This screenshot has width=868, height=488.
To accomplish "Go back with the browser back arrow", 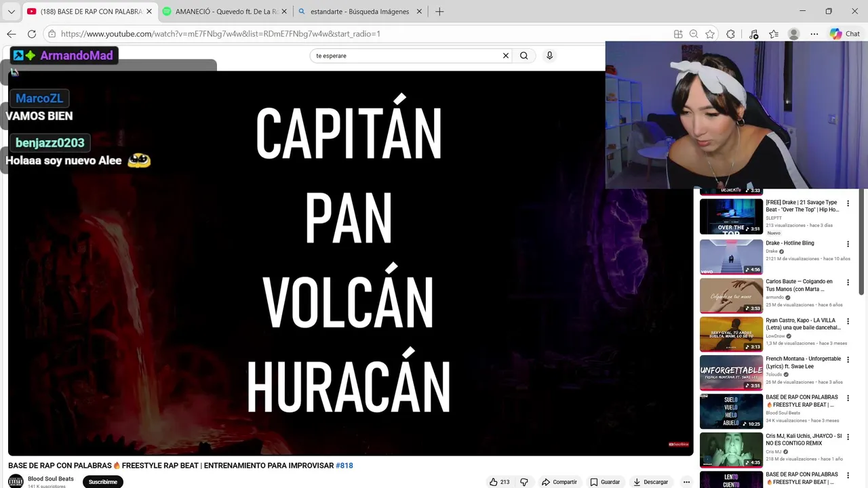I will pos(12,34).
